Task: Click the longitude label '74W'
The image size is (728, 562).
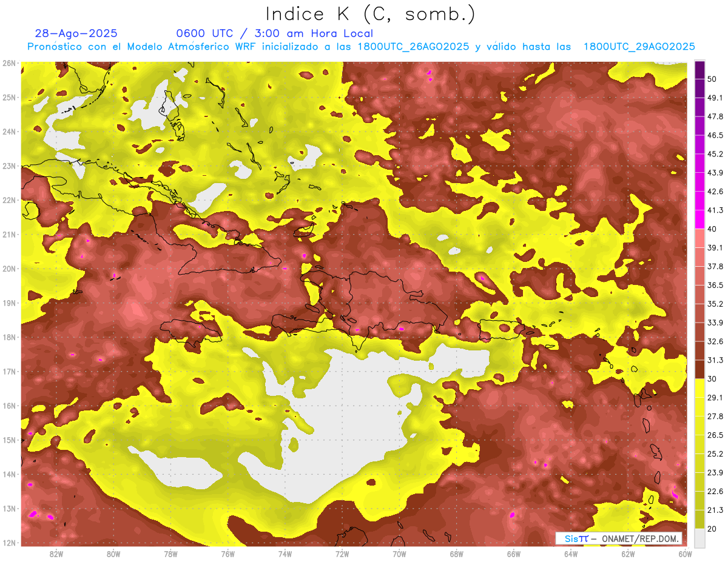Action: (285, 554)
